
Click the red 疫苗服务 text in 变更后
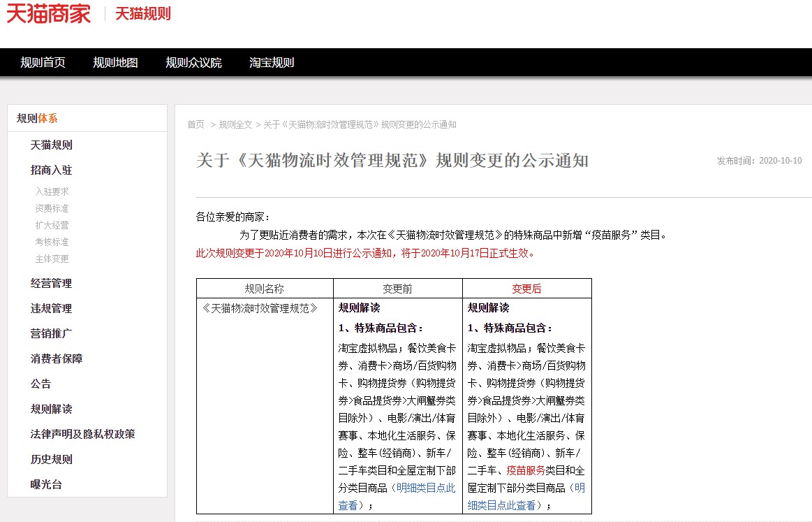(526, 471)
